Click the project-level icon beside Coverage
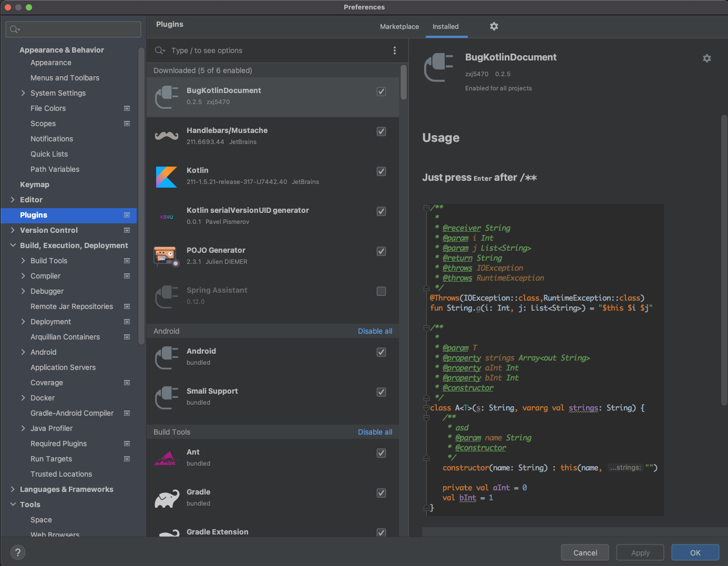The width and height of the screenshot is (728, 566). pos(127,383)
